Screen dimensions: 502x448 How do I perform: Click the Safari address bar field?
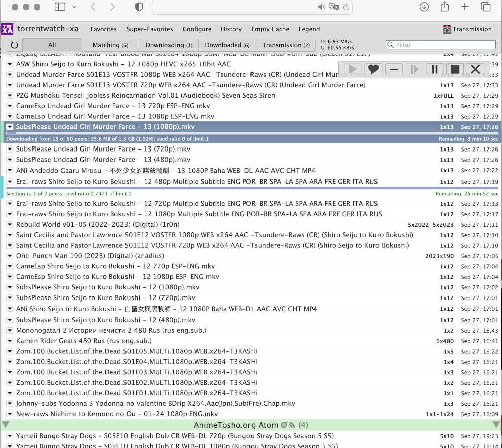(253, 7)
